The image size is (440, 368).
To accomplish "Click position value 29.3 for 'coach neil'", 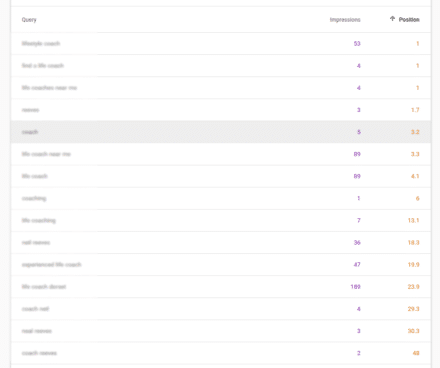I will click(413, 309).
